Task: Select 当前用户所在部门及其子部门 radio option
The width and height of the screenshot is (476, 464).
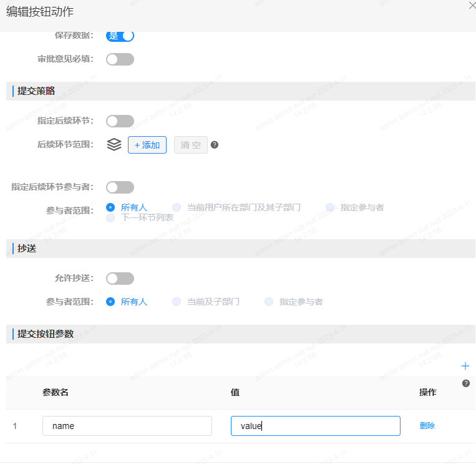Action: [177, 207]
